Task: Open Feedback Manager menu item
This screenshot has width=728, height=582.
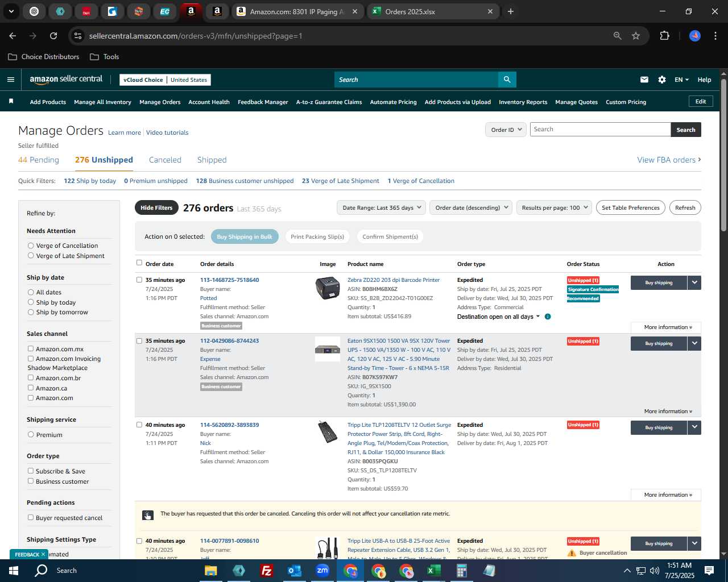Action: tap(263, 102)
